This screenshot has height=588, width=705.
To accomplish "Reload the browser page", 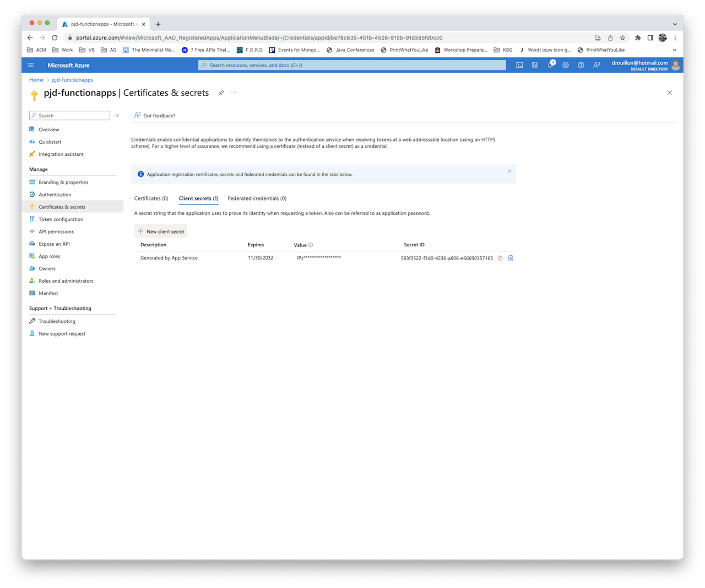I will click(55, 37).
